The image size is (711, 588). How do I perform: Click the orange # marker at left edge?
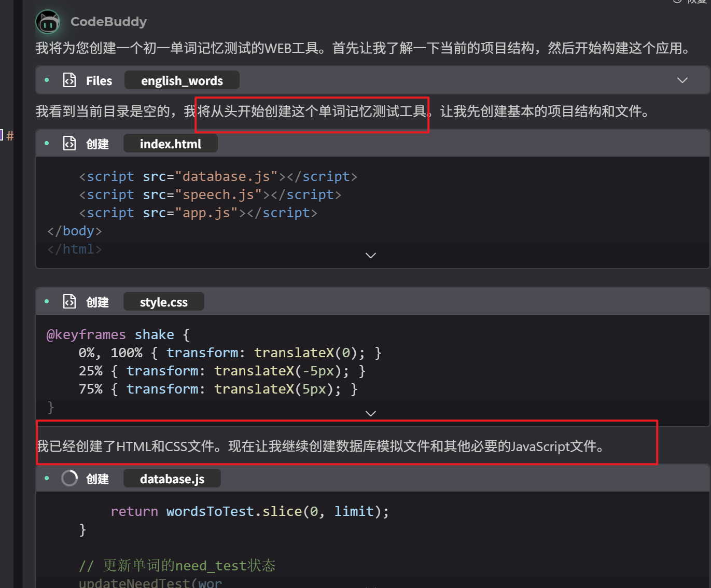click(10, 136)
